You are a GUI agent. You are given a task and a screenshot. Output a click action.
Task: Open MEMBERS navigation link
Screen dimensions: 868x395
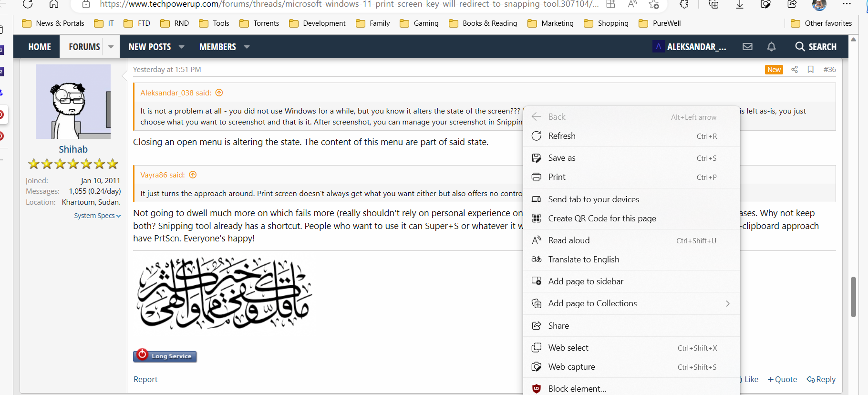[x=217, y=47]
